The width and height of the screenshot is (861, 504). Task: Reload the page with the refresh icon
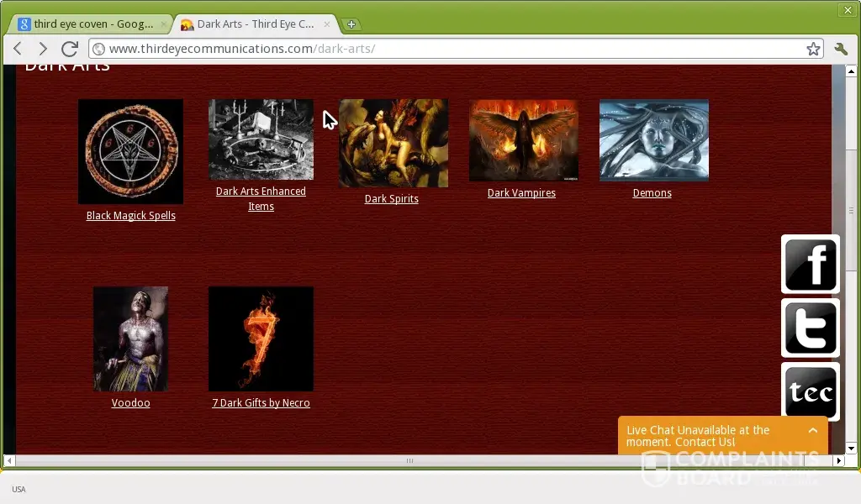(69, 48)
